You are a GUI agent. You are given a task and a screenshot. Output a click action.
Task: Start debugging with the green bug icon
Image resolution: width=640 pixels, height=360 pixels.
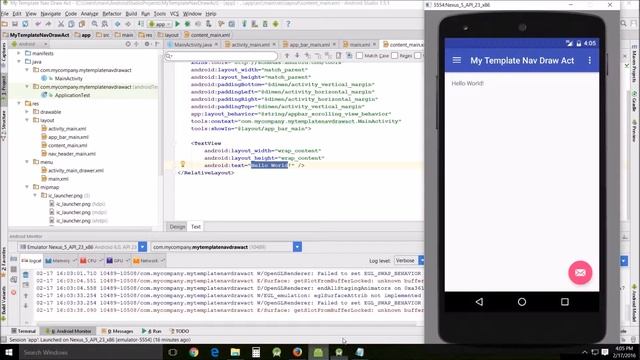[187, 24]
